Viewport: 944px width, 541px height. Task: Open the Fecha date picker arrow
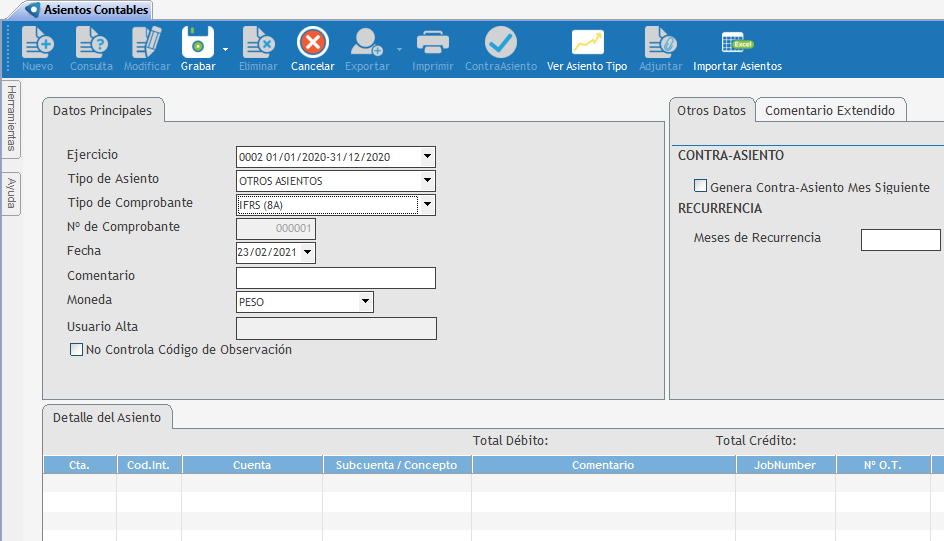tap(306, 253)
